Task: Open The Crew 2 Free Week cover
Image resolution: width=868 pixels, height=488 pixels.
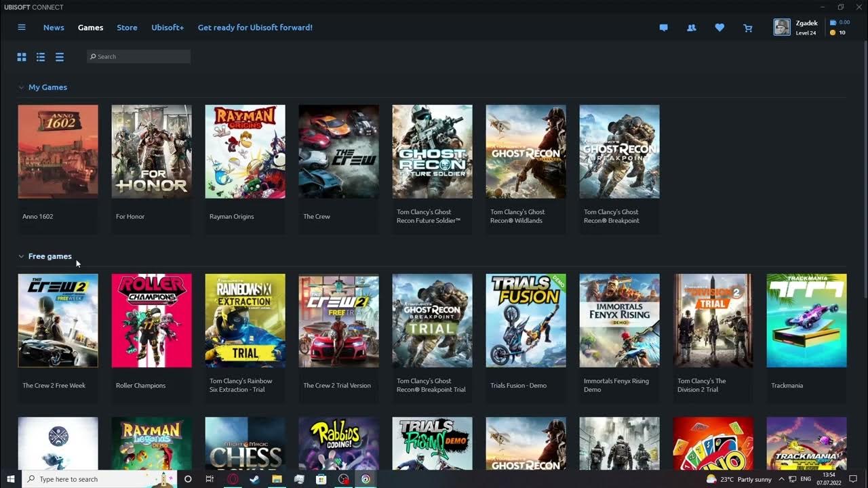Action: tap(58, 321)
